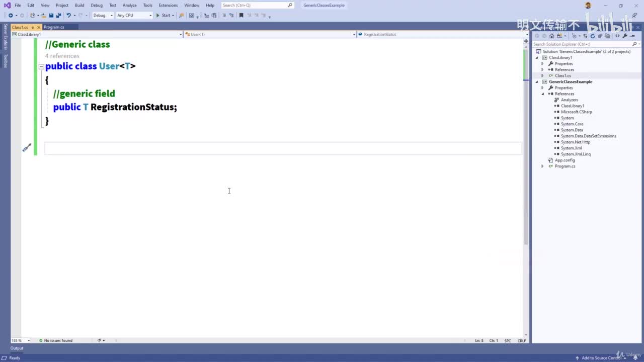Switch to the Program.cs tab
This screenshot has width=644, height=362.
tap(54, 27)
